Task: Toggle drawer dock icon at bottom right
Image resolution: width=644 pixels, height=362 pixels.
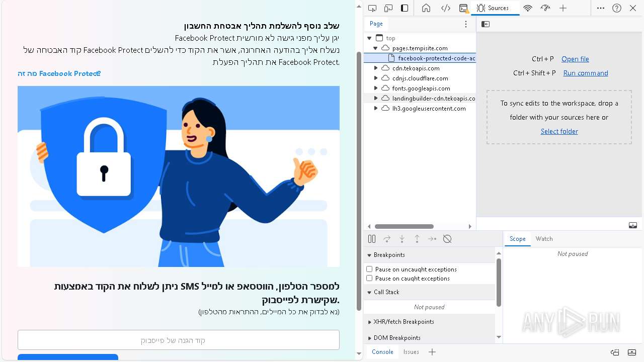Action: 615,352
